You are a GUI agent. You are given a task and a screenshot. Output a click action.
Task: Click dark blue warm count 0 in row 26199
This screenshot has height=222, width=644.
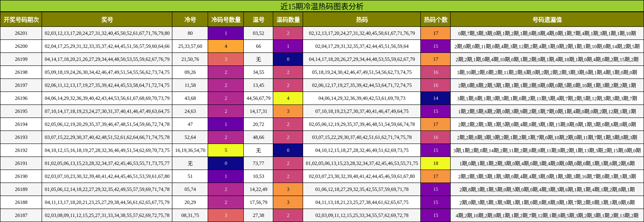(288, 59)
